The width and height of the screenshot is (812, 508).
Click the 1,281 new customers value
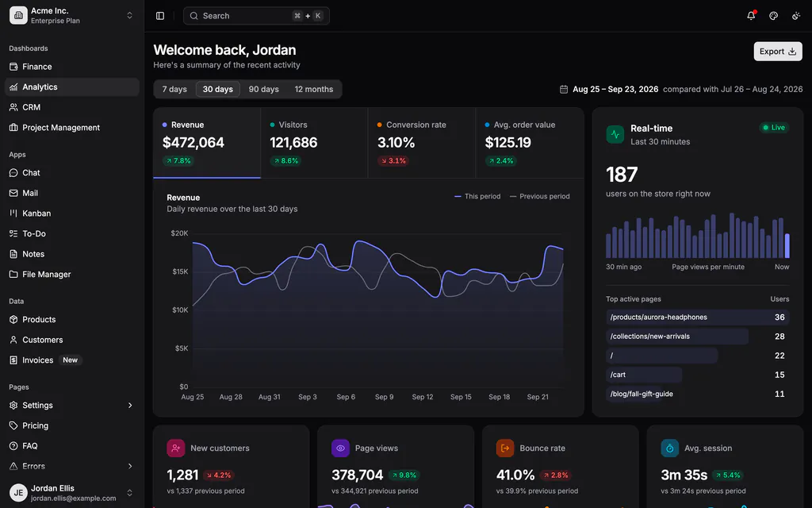pos(182,475)
